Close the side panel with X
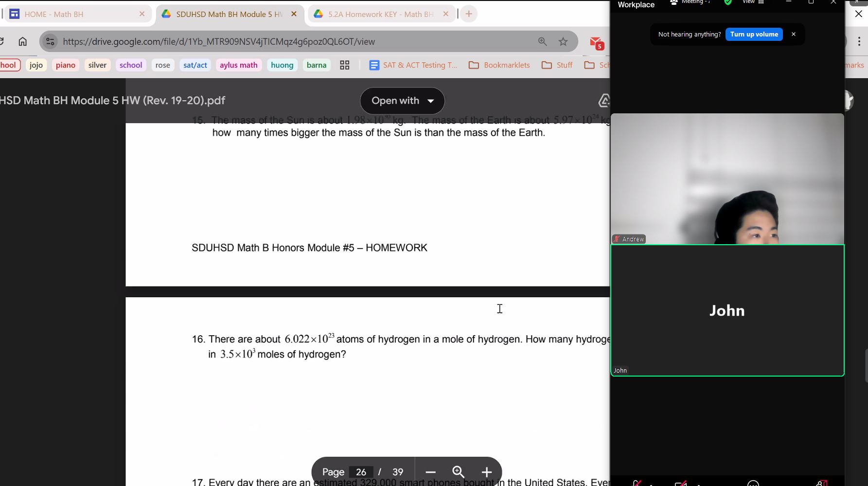Viewport: 868px width, 486px height. pyautogui.click(x=859, y=14)
